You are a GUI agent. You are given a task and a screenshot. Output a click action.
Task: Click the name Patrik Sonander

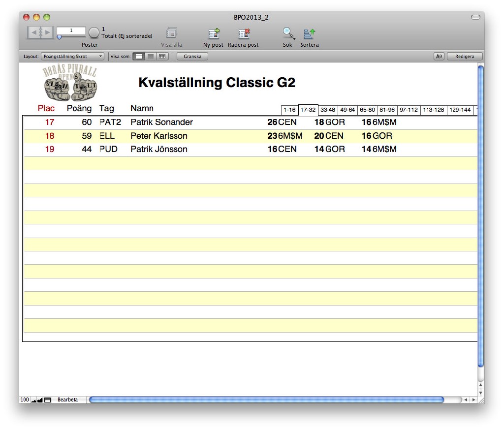click(161, 122)
